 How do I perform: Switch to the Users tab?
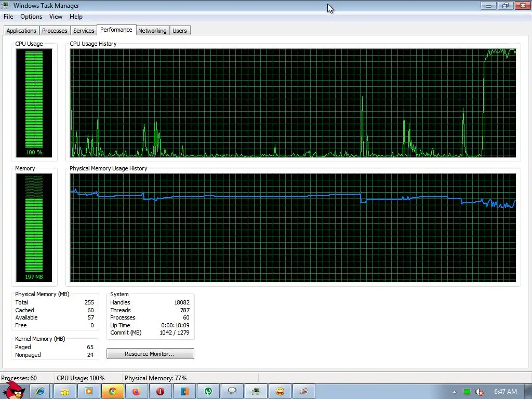(179, 31)
